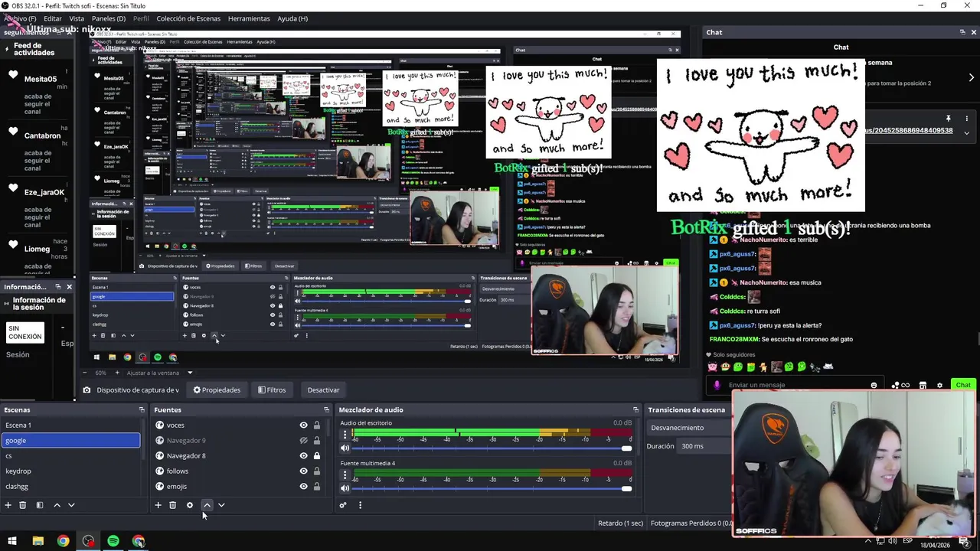Show the Navegador 9 source

pyautogui.click(x=303, y=440)
